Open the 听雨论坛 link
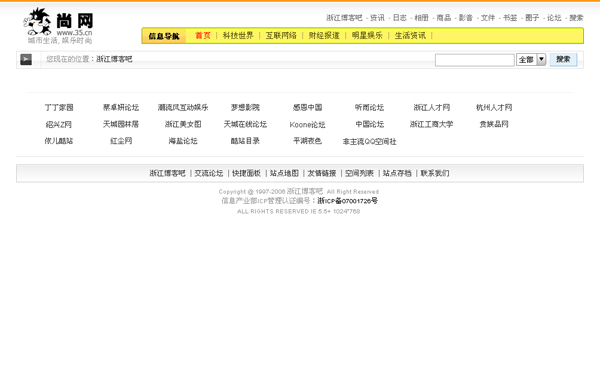Screen dimensions: 600x370 369,108
